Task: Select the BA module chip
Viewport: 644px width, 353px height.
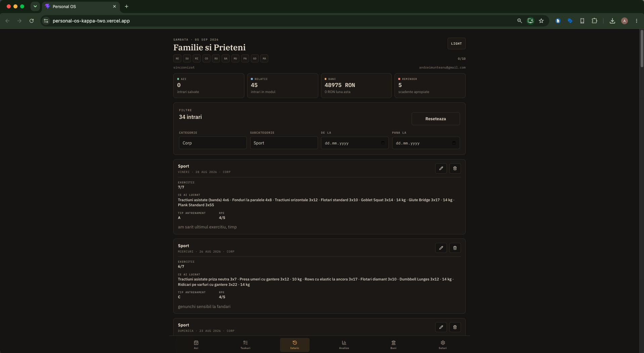Action: click(x=226, y=58)
